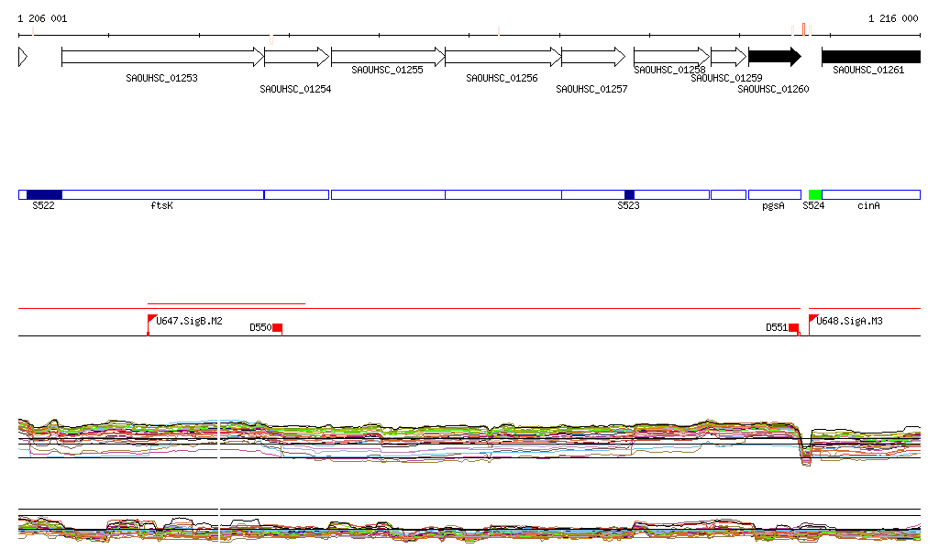Viewport: 939px width, 560px height.
Task: Click the annotation box below SAOUHSC_01256
Action: [x=503, y=194]
